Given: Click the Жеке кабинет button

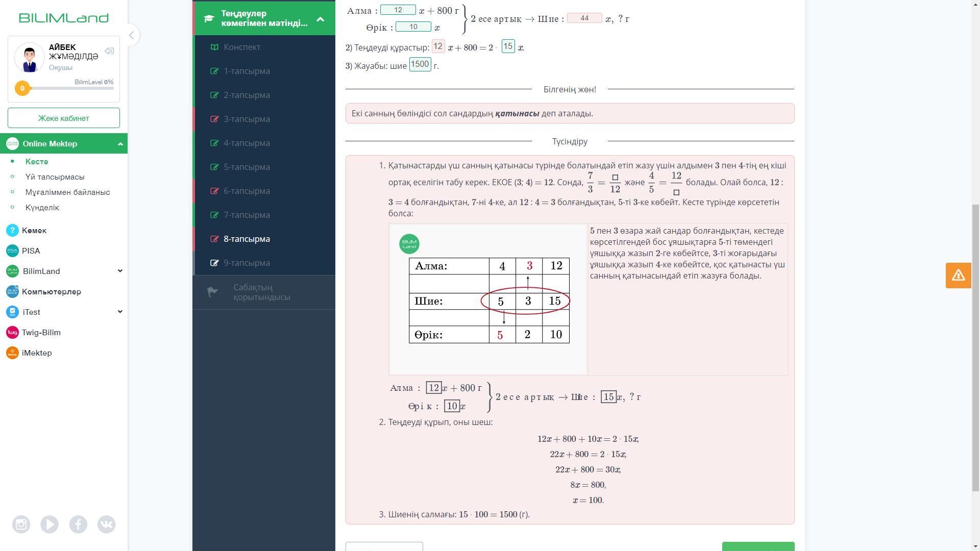Looking at the screenshot, I should pos(64,118).
